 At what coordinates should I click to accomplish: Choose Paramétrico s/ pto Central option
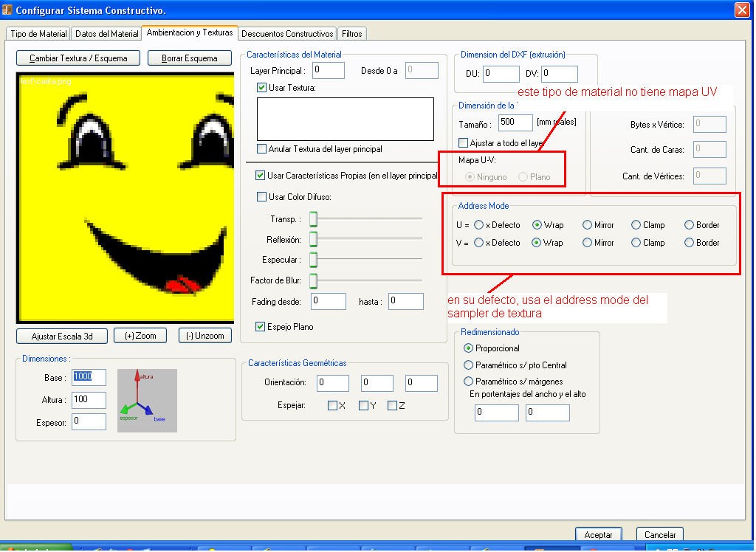pos(468,365)
